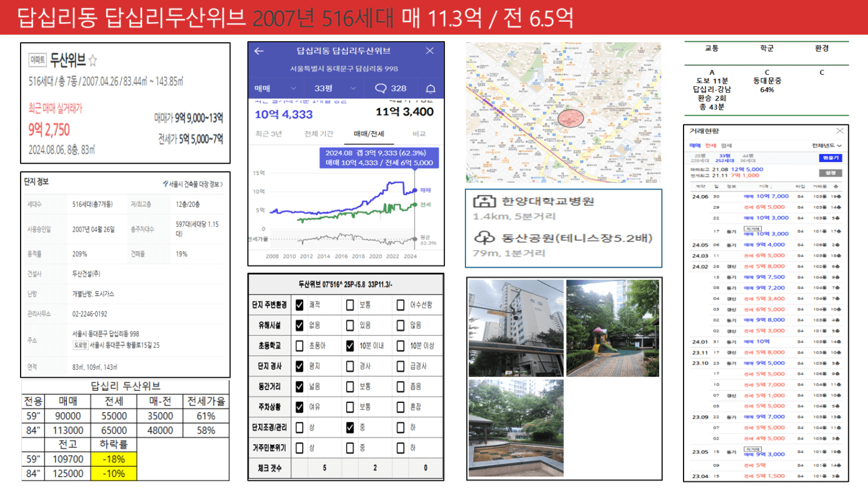Screen dimensions: 868x488
Task: Click the 학군 heading
Action: (x=767, y=49)
